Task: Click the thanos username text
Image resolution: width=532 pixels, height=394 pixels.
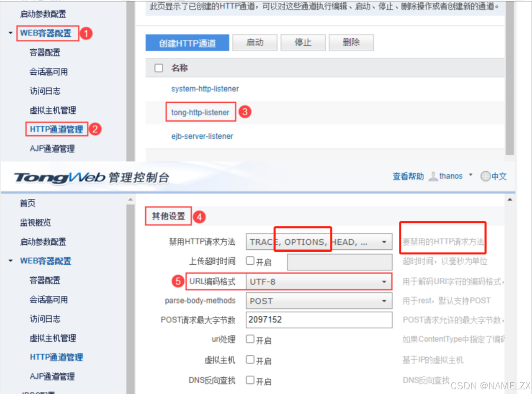Action: pos(451,176)
